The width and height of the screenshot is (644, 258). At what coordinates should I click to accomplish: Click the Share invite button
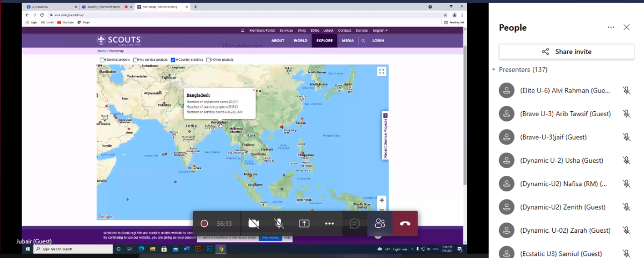tap(566, 52)
